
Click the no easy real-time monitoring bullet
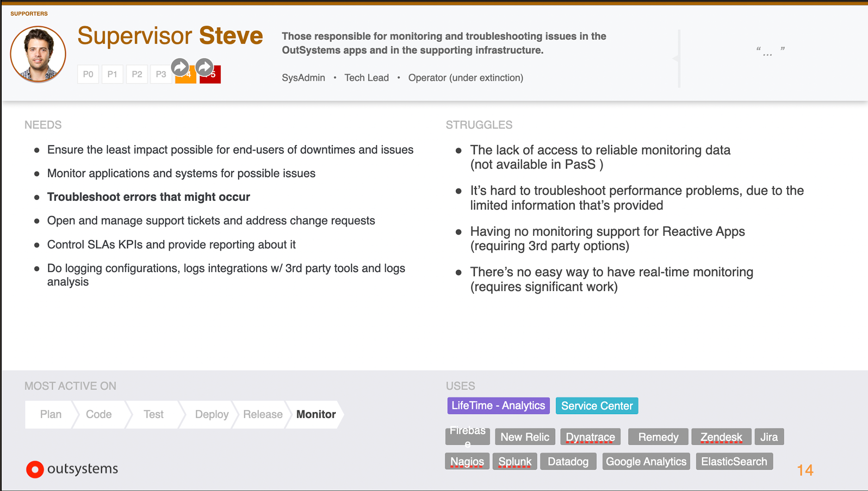[x=612, y=279]
